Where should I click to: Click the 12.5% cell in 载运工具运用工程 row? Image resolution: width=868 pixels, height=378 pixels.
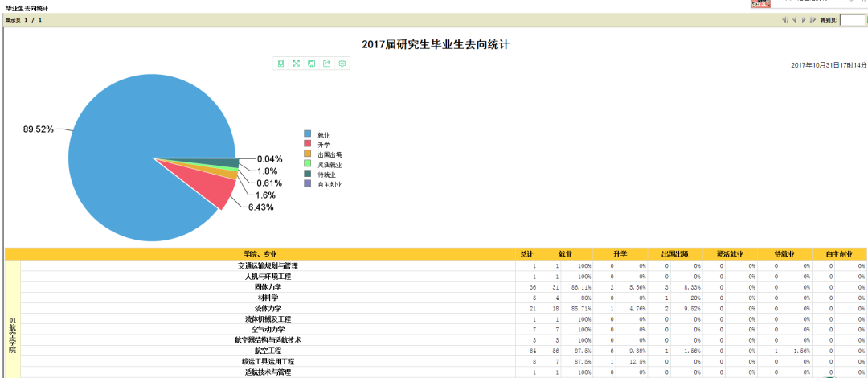632,361
